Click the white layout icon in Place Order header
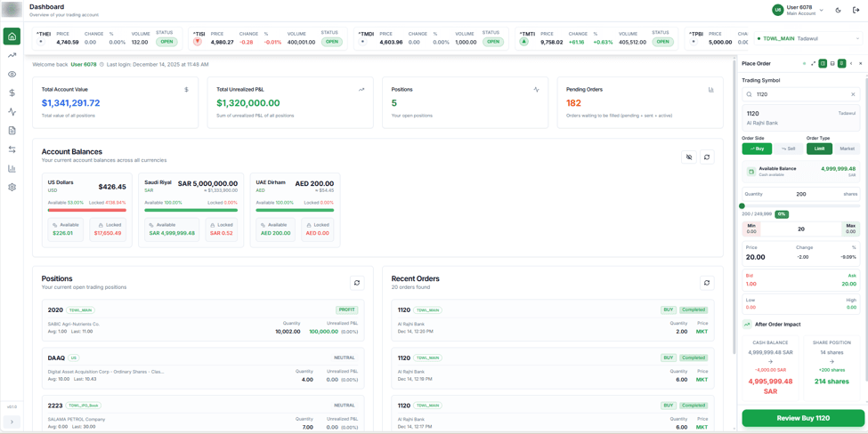 coord(832,63)
